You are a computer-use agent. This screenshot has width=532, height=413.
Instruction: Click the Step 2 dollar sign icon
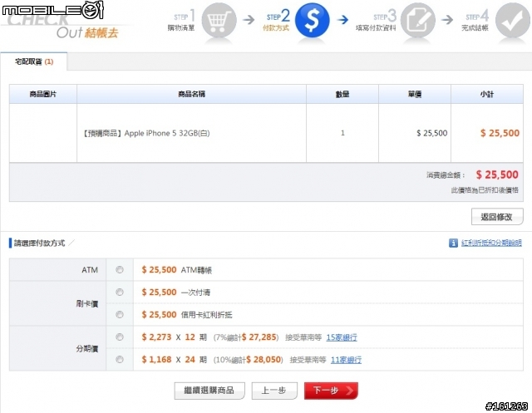tap(313, 20)
